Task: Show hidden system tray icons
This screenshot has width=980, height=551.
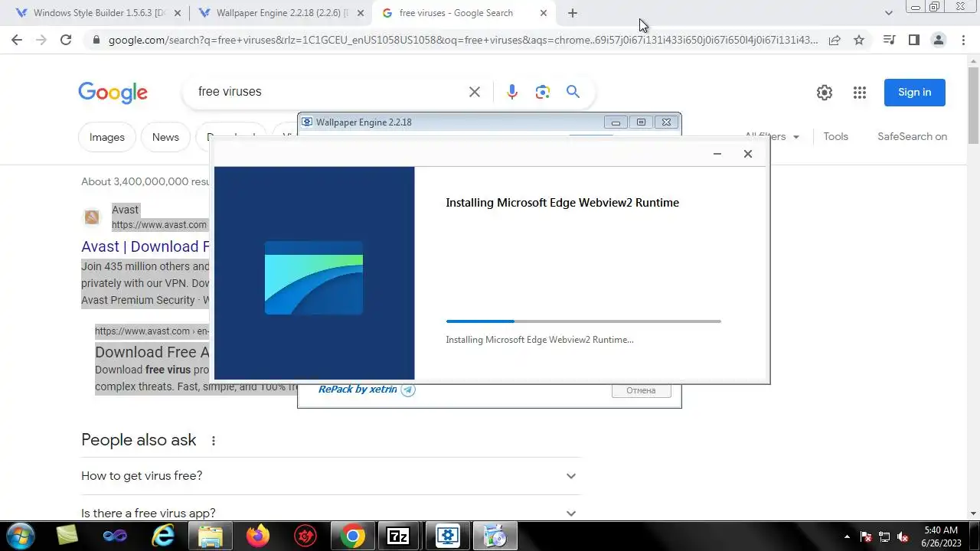Action: [847, 536]
